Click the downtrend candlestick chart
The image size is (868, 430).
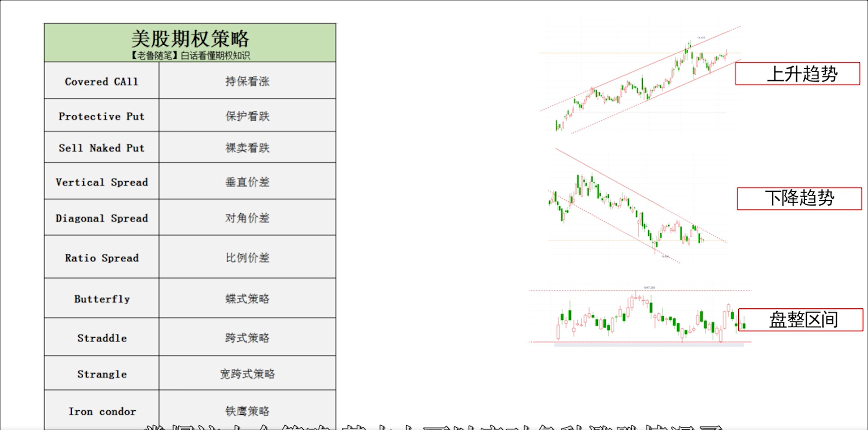pyautogui.click(x=637, y=206)
